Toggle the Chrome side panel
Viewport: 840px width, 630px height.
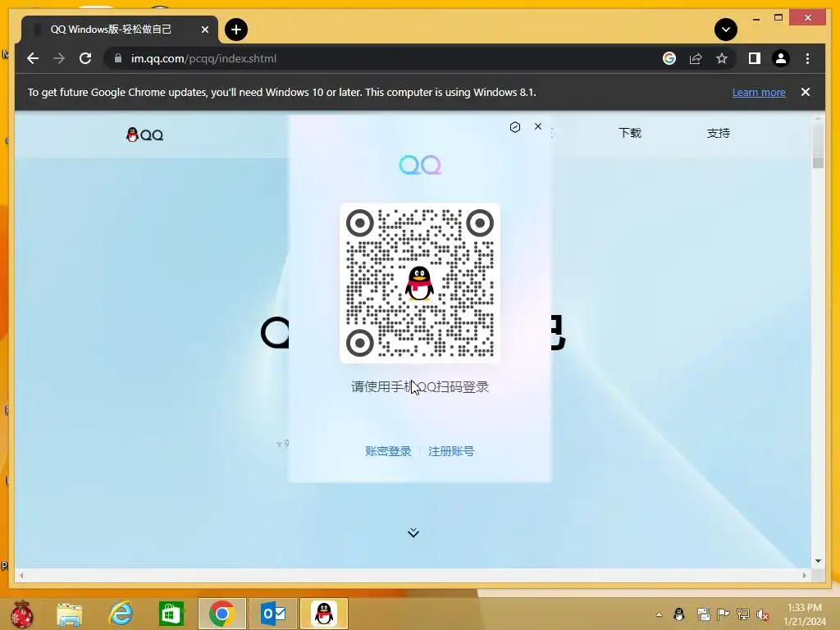pyautogui.click(x=755, y=58)
